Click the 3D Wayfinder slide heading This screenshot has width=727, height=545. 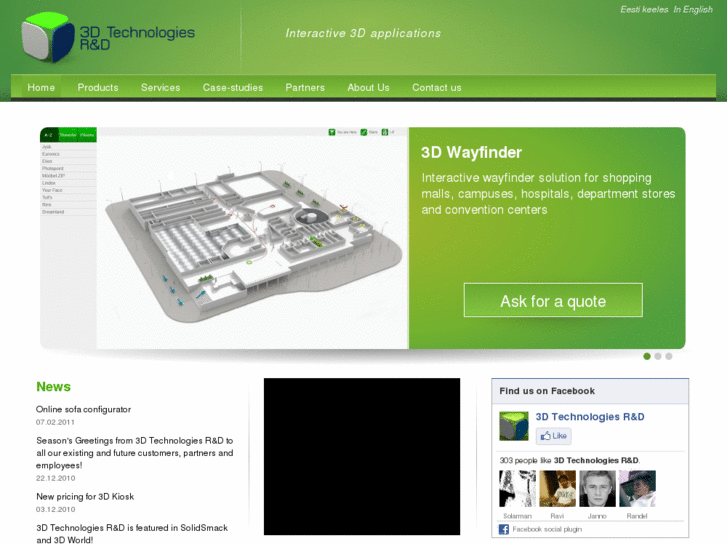point(472,153)
